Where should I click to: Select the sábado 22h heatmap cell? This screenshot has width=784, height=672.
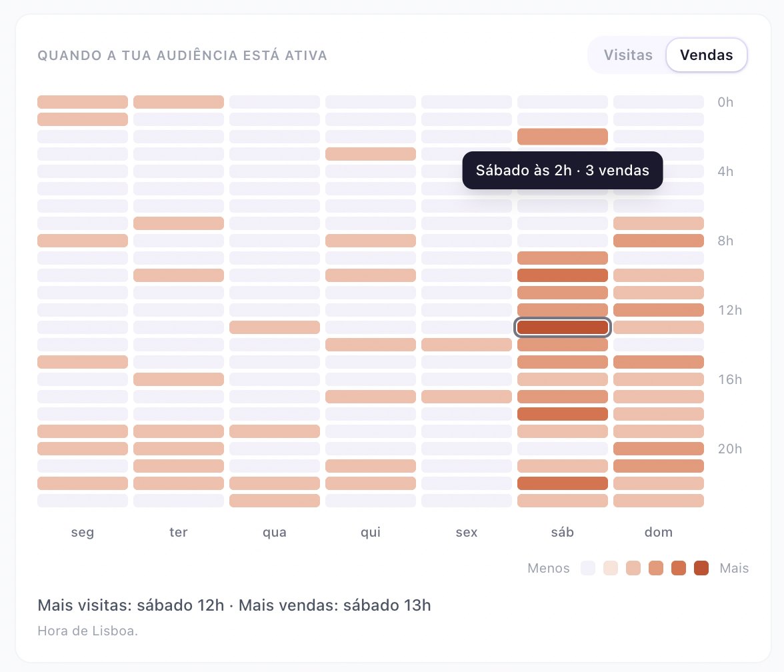563,483
